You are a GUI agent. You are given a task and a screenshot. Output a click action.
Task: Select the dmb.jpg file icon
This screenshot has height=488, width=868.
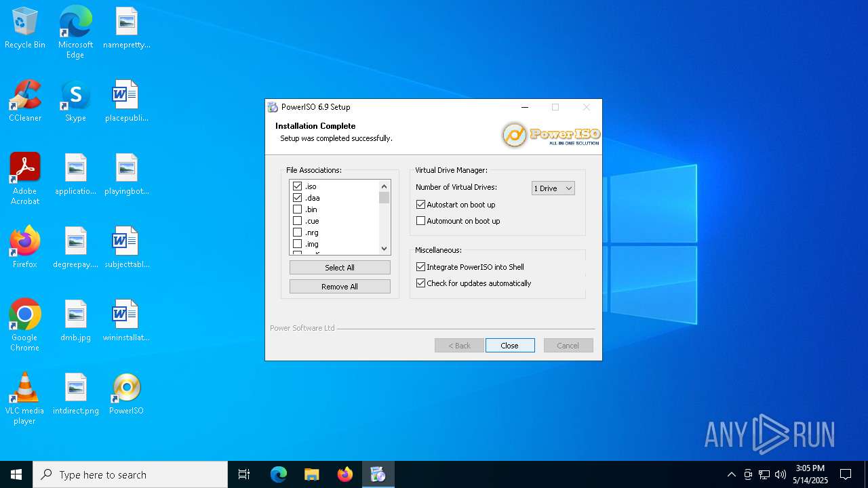(75, 321)
